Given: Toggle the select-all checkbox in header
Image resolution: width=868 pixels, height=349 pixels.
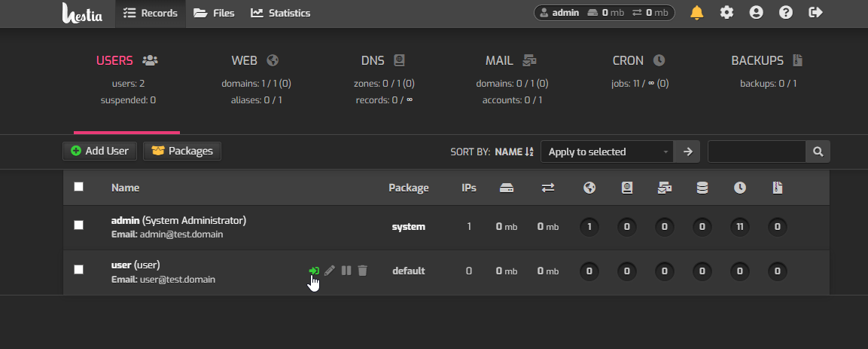Looking at the screenshot, I should point(78,187).
